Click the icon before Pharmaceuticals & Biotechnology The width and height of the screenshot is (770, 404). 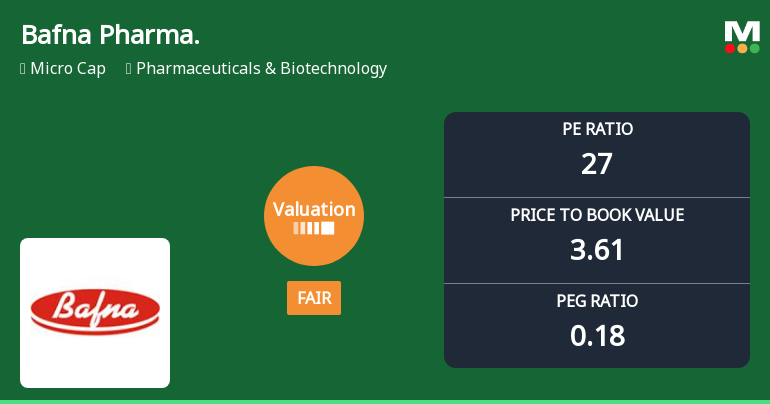[129, 69]
